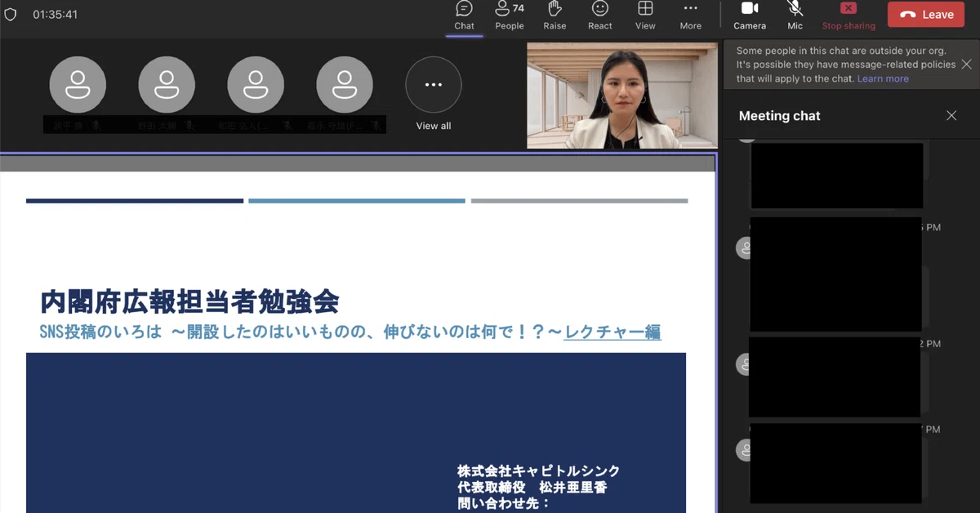Open the View layout options
The image size is (980, 513).
(645, 16)
